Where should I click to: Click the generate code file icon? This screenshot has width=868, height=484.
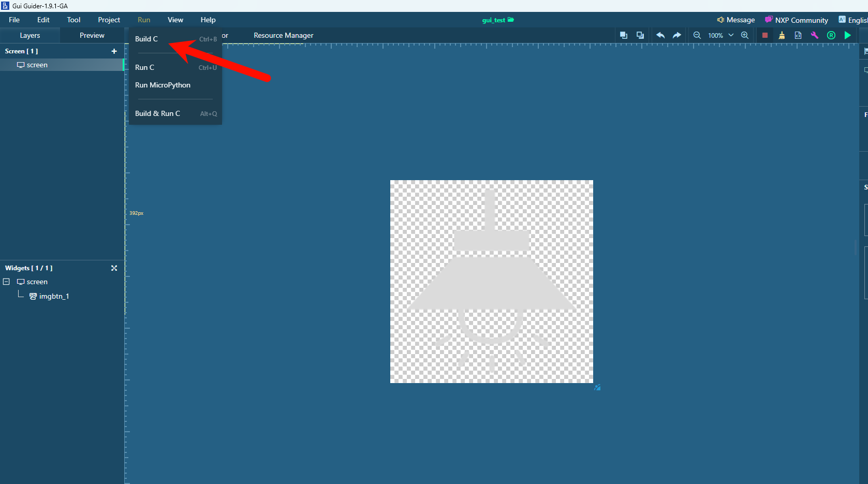[x=798, y=35]
